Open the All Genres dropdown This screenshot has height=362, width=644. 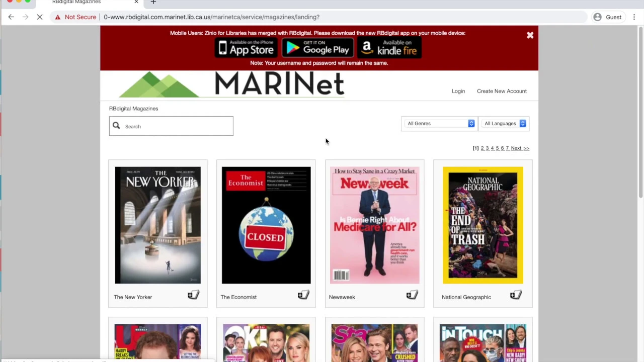(439, 123)
